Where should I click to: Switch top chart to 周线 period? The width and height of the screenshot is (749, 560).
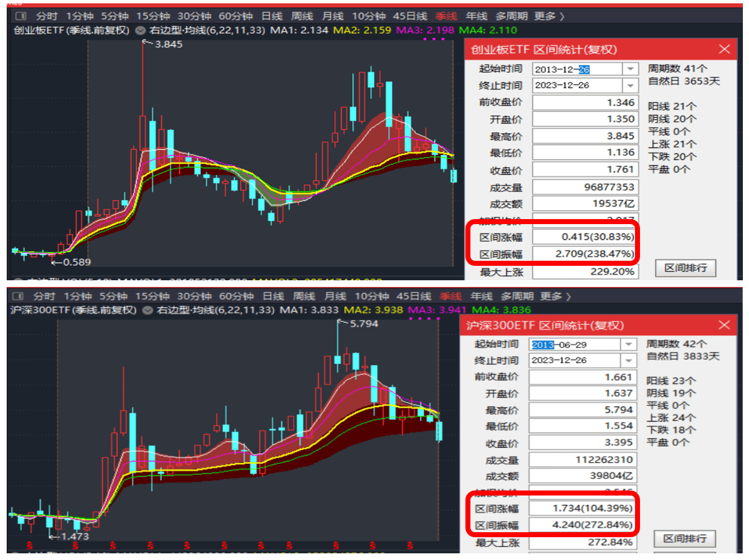[302, 16]
